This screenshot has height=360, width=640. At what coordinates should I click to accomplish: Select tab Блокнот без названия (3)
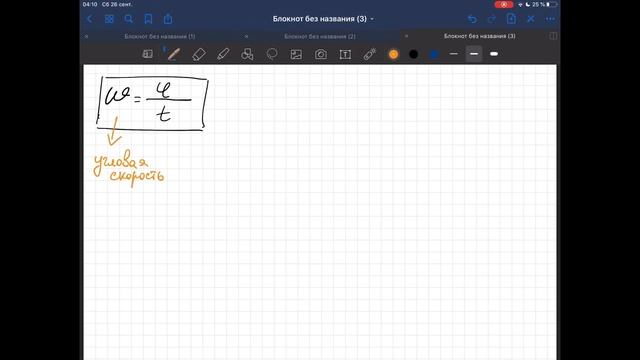point(480,36)
